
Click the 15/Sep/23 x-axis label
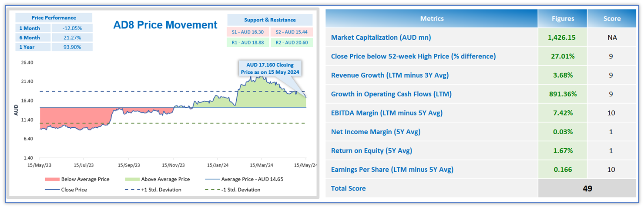pyautogui.click(x=129, y=165)
